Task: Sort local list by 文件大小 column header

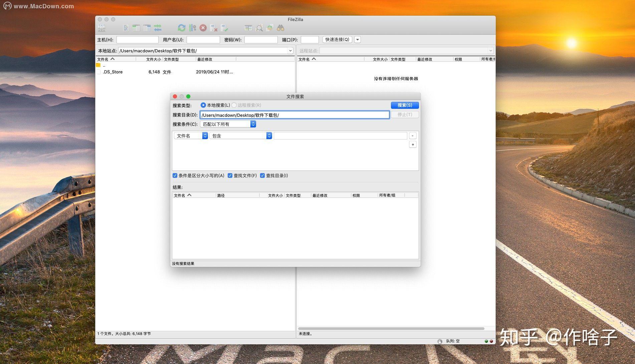Action: point(149,59)
